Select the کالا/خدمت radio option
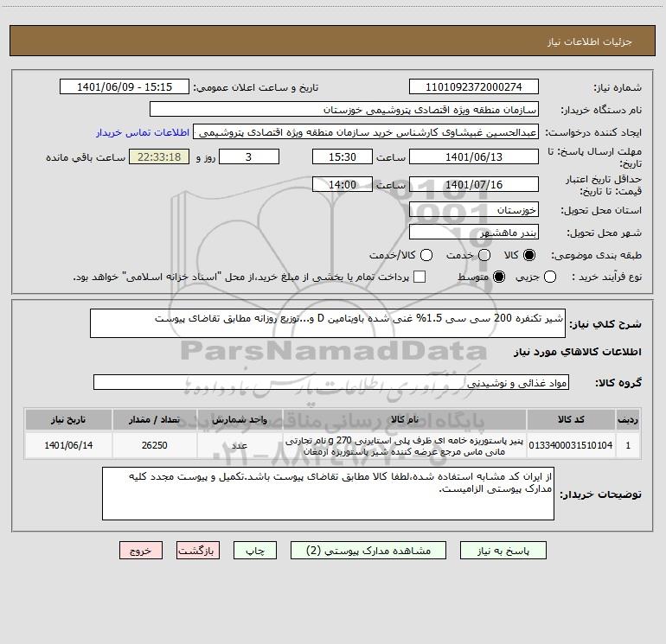Viewport: 666px width, 644px height. [426, 255]
